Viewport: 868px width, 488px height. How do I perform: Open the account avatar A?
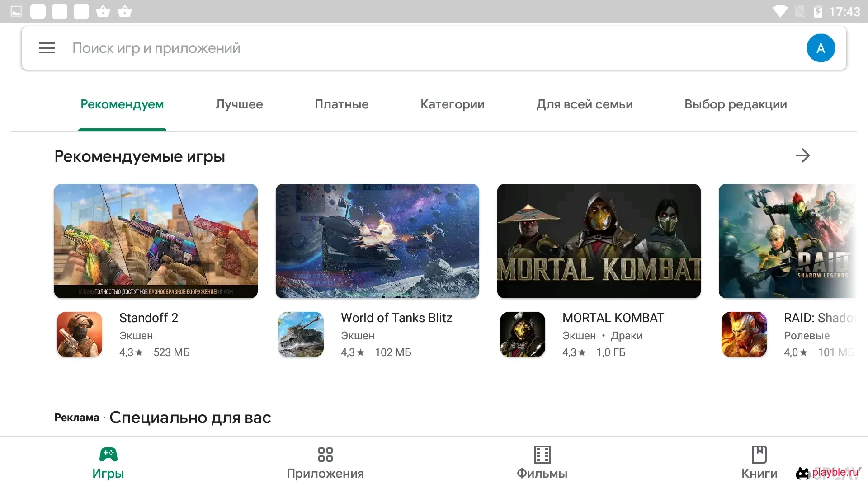pos(821,48)
